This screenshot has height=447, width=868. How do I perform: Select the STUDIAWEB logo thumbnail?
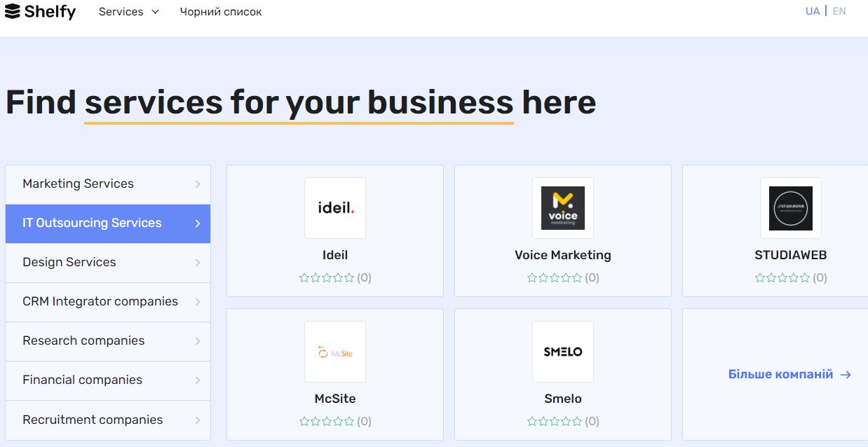pos(790,208)
